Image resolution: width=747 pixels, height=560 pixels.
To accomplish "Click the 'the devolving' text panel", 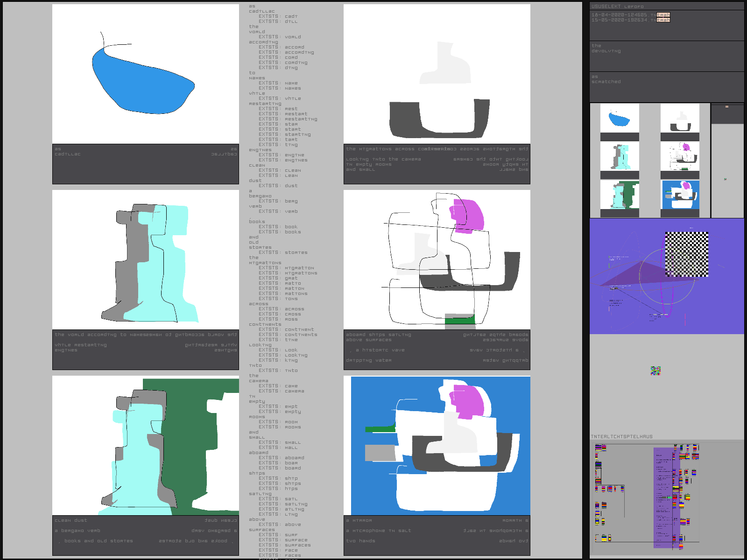I will click(x=667, y=56).
